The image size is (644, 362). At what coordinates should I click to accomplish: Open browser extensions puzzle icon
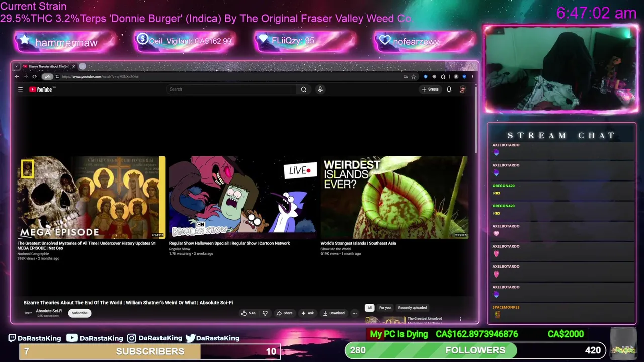443,77
